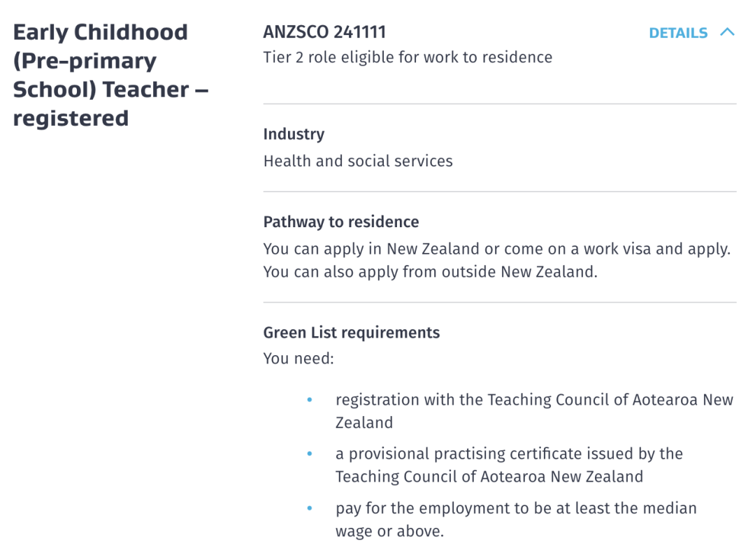Viewport: 755px width, 560px height.
Task: Select the Pathway to residence heading
Action: pos(341,222)
